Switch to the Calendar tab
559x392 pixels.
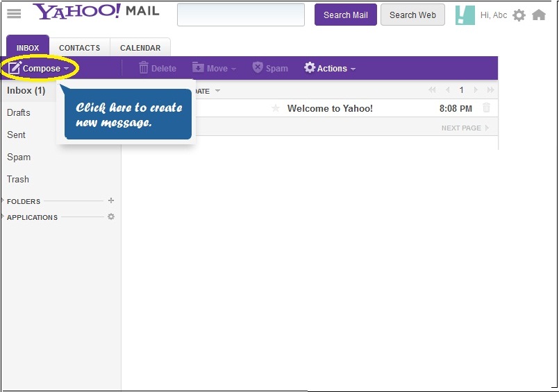tap(140, 47)
